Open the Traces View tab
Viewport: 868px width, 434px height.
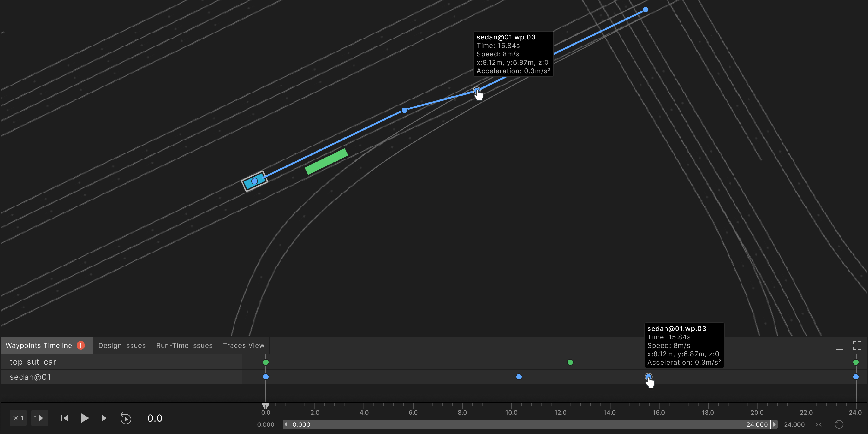244,345
